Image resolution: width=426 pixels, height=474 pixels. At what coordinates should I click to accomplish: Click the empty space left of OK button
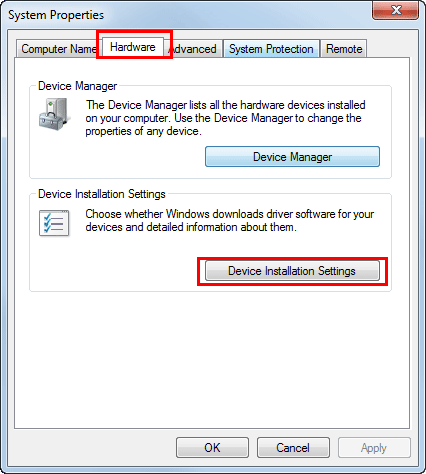pyautogui.click(x=95, y=448)
